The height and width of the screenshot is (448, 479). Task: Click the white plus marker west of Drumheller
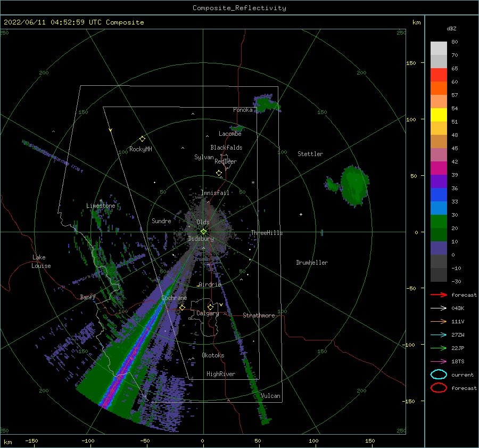[x=301, y=214]
